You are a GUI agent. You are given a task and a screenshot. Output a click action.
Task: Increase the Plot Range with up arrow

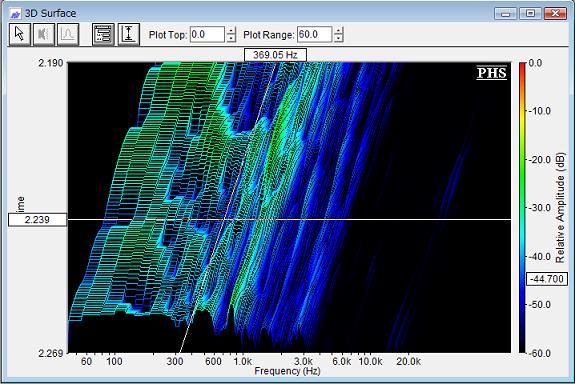[339, 31]
